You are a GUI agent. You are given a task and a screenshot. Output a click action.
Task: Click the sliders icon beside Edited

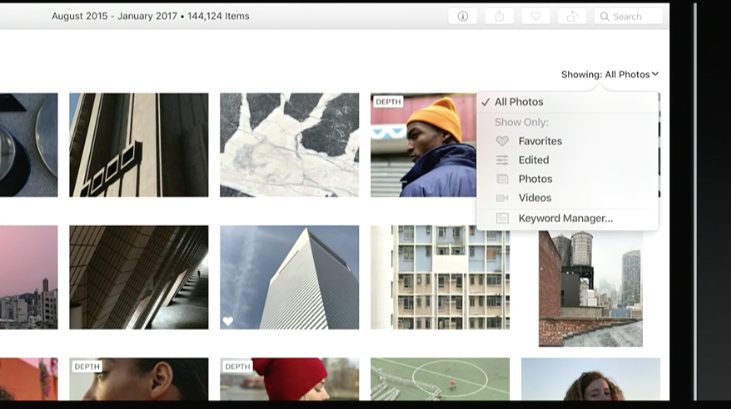(x=502, y=160)
